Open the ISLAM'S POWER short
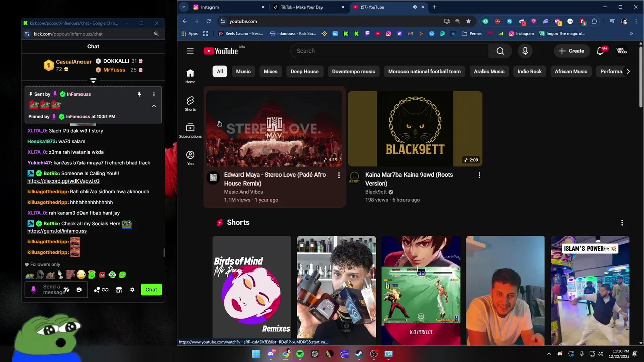The height and width of the screenshot is (362, 644). pos(590,291)
